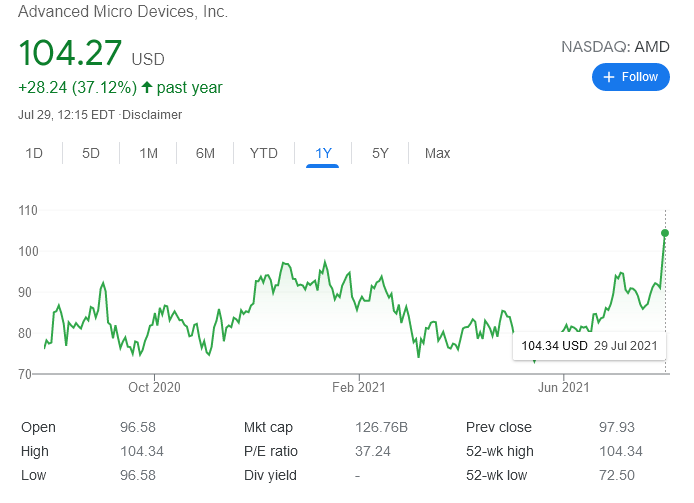
Task: Switch chart to 6M range
Action: [x=205, y=153]
